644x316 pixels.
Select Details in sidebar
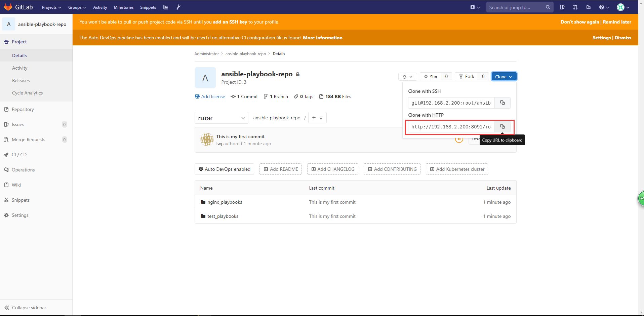(x=36, y=55)
